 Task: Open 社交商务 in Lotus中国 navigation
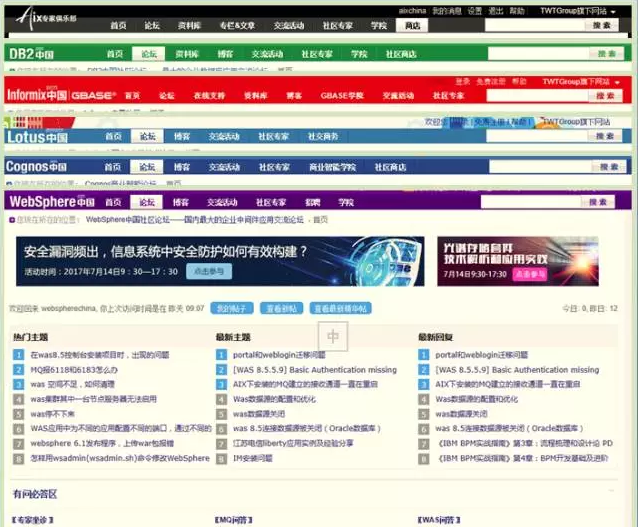click(323, 136)
